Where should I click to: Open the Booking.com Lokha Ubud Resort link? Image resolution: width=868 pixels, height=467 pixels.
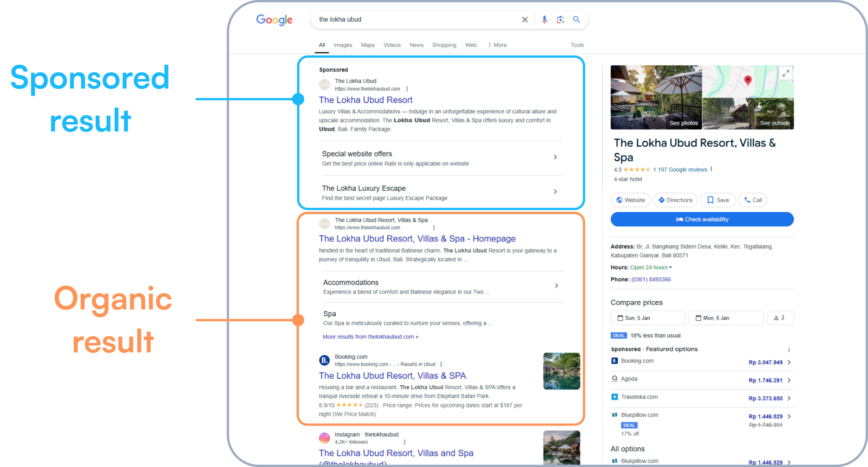coord(392,376)
